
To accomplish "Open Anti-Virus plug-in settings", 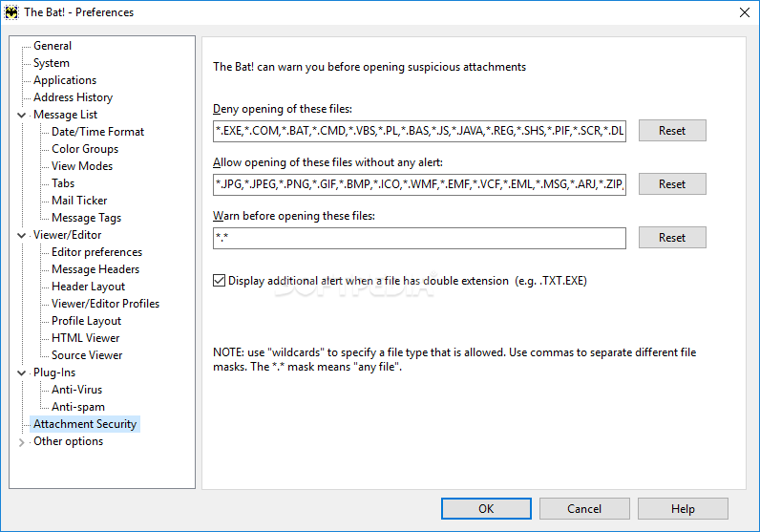I will (77, 390).
